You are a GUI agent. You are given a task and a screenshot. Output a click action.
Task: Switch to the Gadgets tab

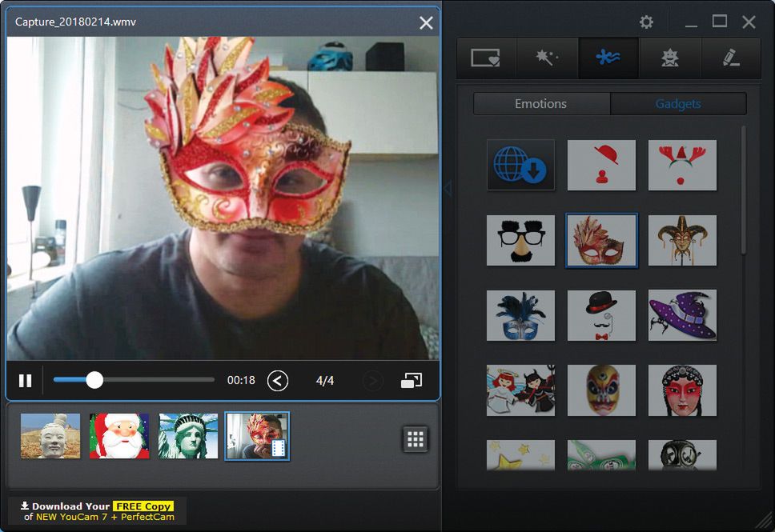[x=678, y=104]
